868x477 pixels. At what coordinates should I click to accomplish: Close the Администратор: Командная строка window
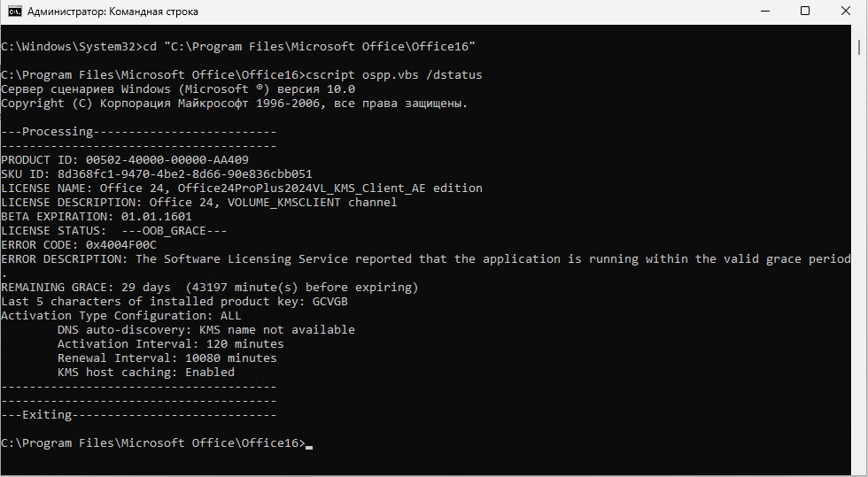tap(846, 12)
